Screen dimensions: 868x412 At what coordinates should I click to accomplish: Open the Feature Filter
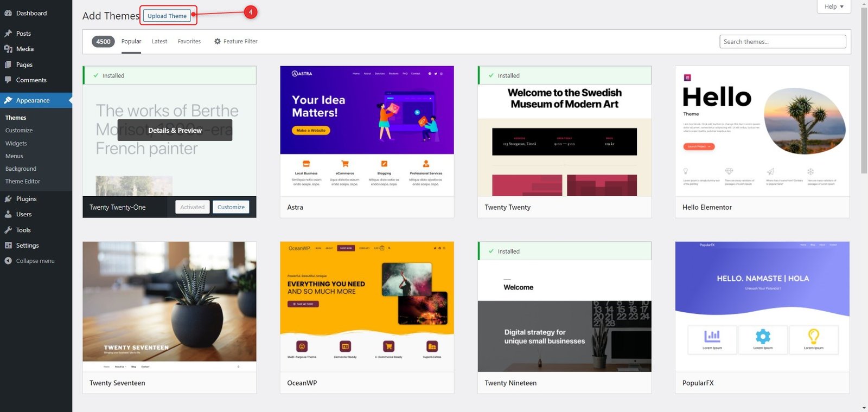pyautogui.click(x=236, y=41)
